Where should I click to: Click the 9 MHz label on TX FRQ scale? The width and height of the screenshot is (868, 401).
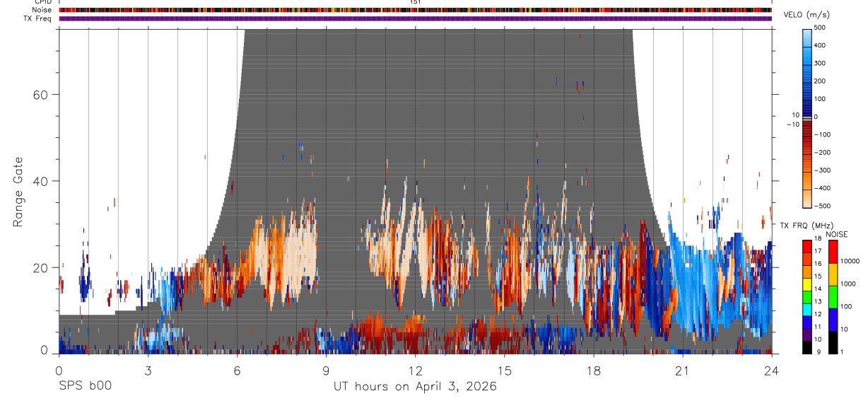coord(817,351)
